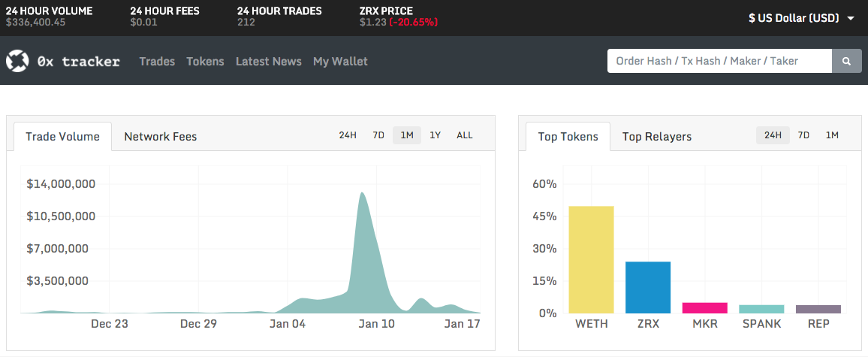Select the Top Tokens tab

click(568, 136)
